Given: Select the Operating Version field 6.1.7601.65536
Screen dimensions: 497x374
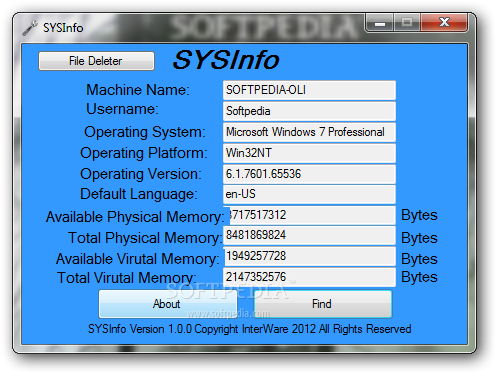Looking at the screenshot, I should coord(309,174).
